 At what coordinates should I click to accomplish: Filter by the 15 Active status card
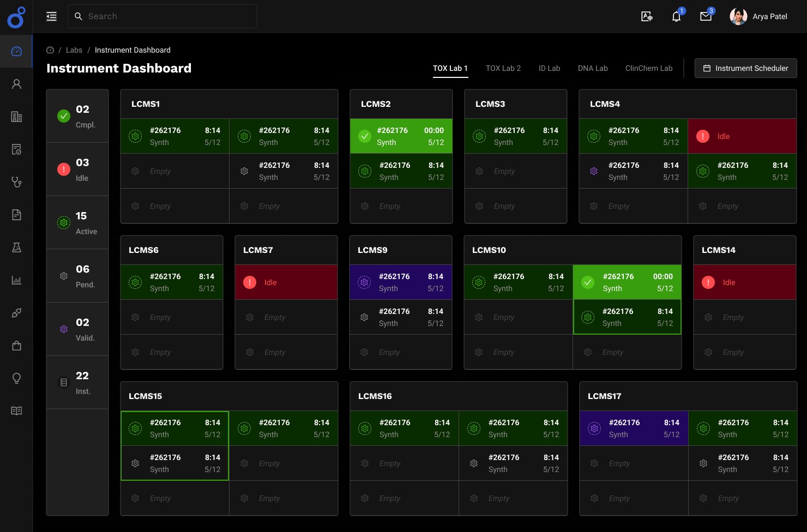pyautogui.click(x=77, y=223)
